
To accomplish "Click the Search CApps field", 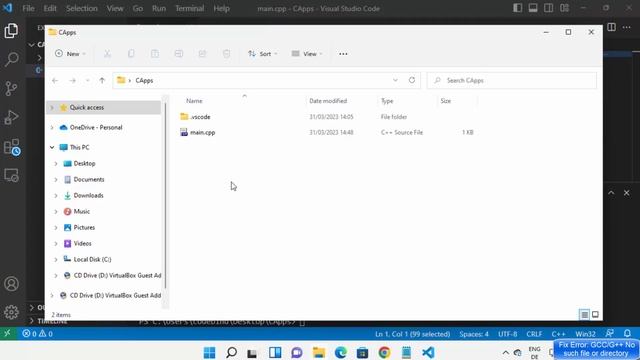I will pyautogui.click(x=512, y=80).
